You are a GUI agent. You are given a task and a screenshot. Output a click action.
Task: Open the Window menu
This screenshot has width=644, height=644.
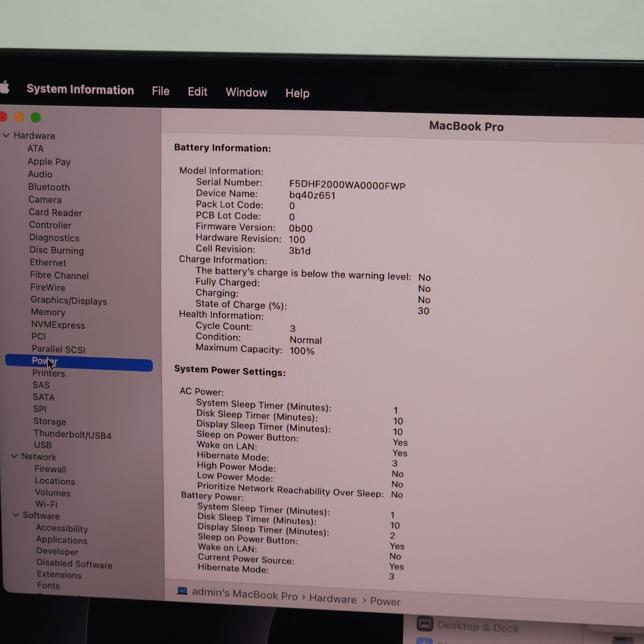tap(246, 92)
